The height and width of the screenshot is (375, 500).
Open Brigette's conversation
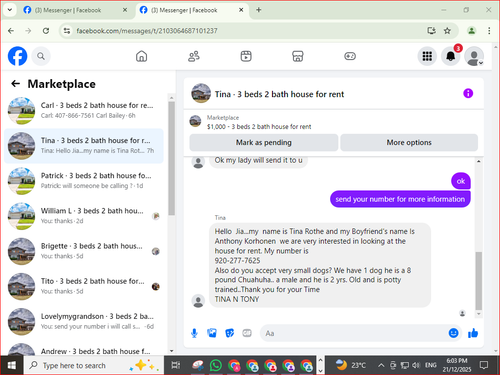(x=84, y=251)
